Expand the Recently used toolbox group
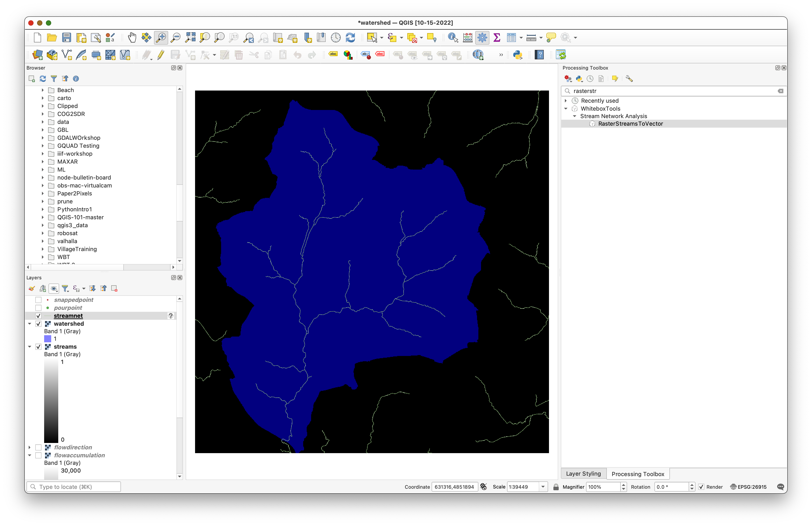812x526 pixels. pos(566,101)
